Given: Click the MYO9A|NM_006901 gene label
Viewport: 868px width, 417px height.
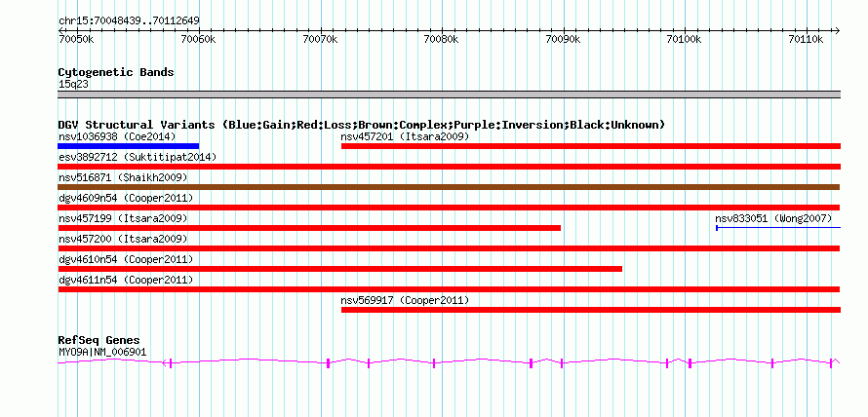Looking at the screenshot, I should 102,351.
